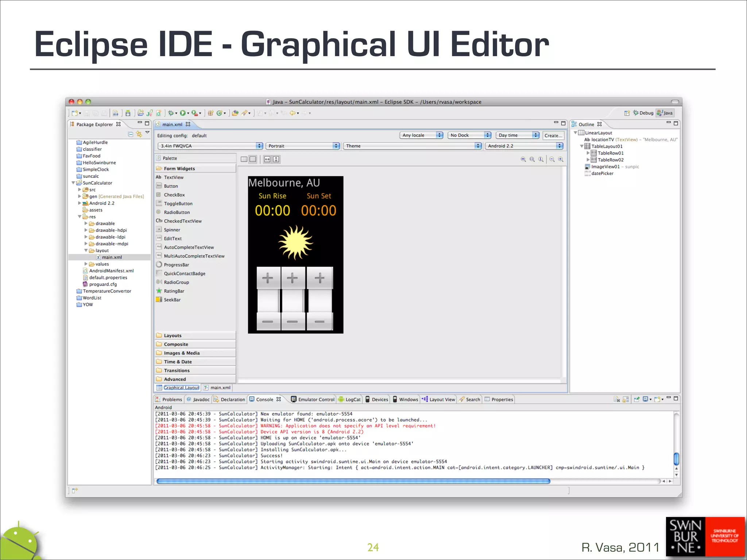
Task: Click the New Java Package icon
Action: 210,113
